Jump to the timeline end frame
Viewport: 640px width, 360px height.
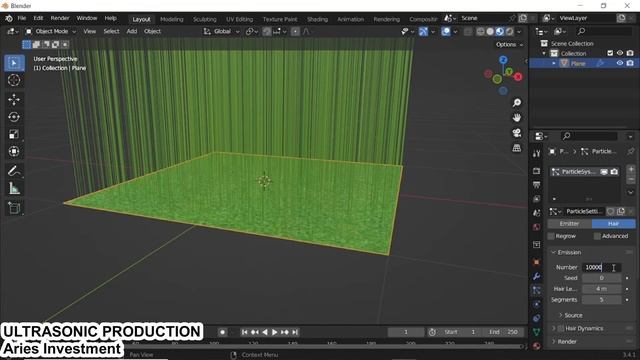point(295,332)
